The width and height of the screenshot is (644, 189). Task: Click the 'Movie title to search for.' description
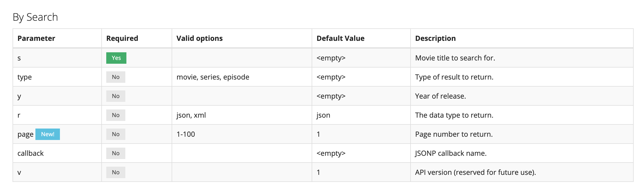(x=455, y=58)
